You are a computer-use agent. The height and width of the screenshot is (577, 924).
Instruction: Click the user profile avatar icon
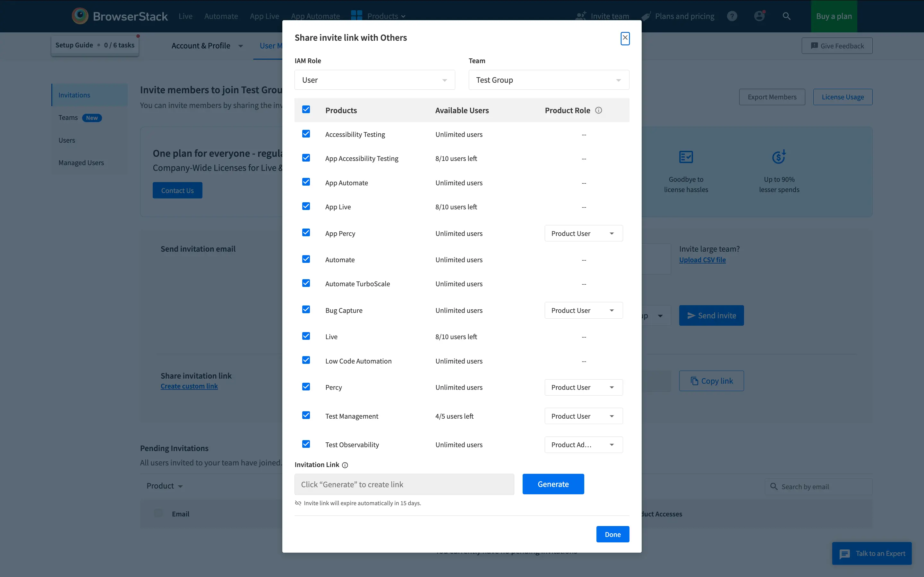tap(759, 16)
